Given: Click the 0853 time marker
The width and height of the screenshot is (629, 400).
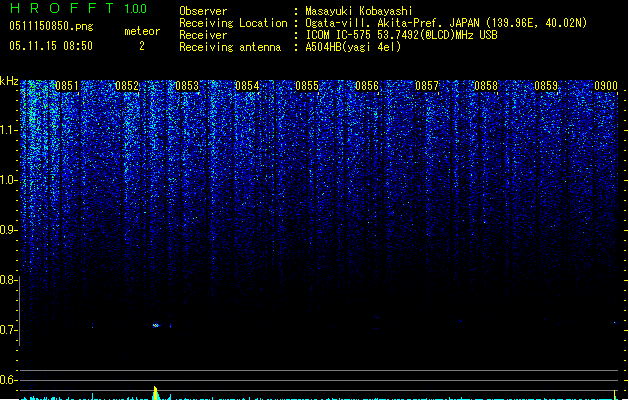Looking at the screenshot, I should coord(187,86).
